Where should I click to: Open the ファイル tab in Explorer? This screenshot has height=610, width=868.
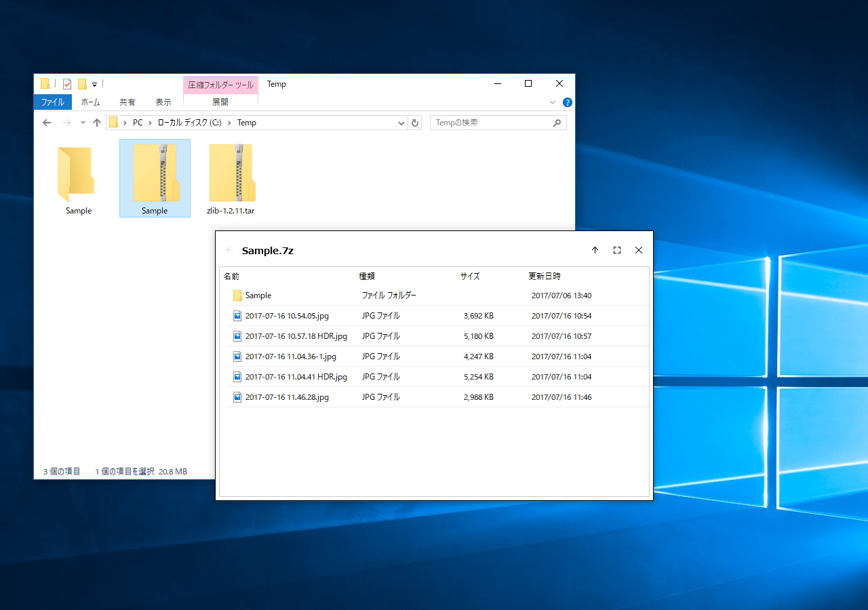tap(53, 102)
